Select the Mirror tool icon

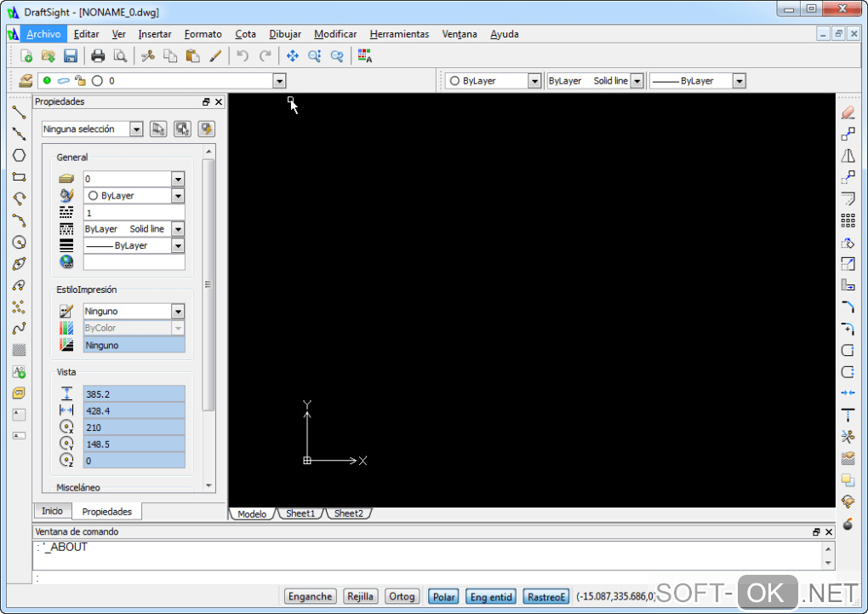[848, 156]
